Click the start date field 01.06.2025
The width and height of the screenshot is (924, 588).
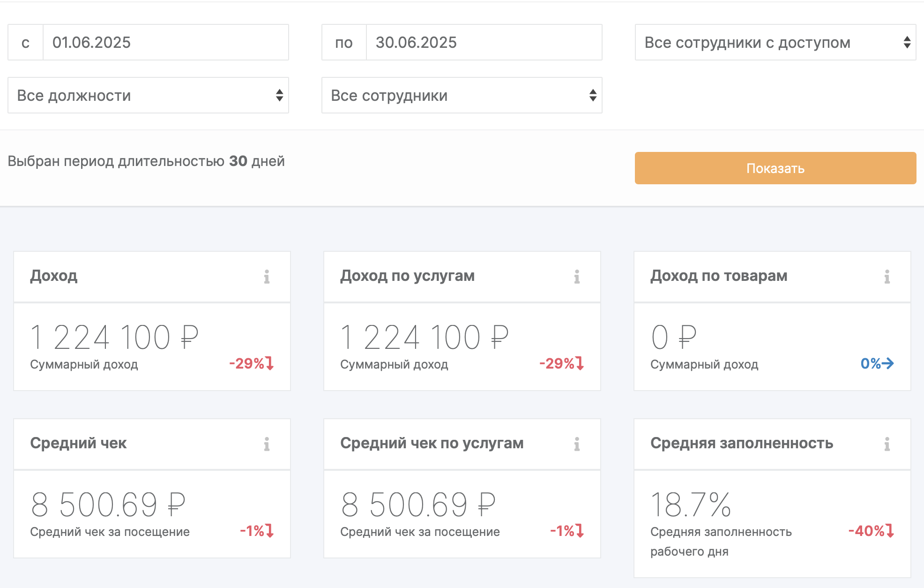166,42
